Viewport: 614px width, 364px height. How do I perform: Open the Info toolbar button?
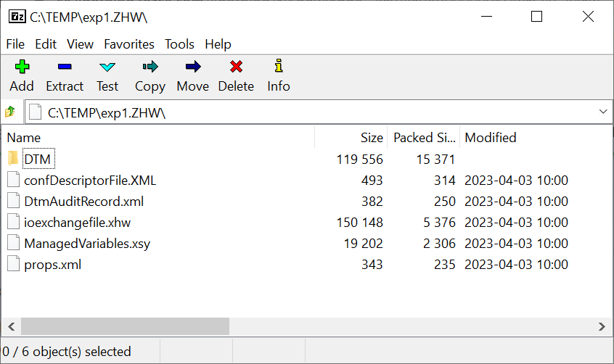(x=279, y=76)
